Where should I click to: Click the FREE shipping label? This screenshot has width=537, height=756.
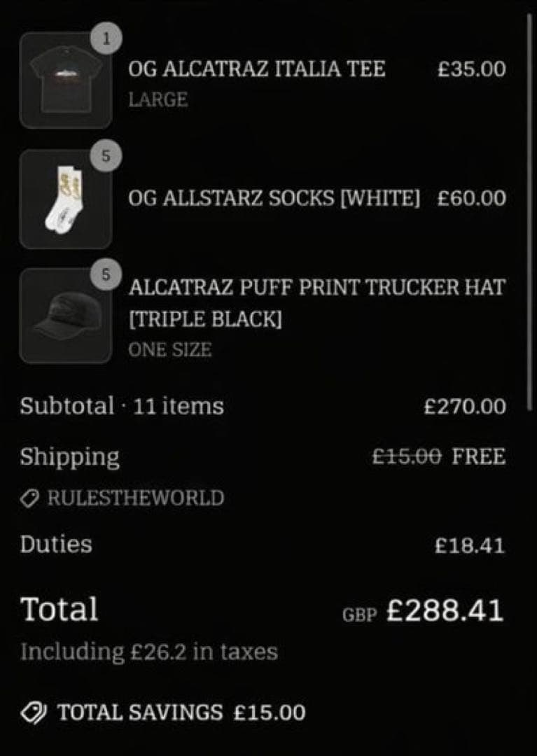[478, 456]
